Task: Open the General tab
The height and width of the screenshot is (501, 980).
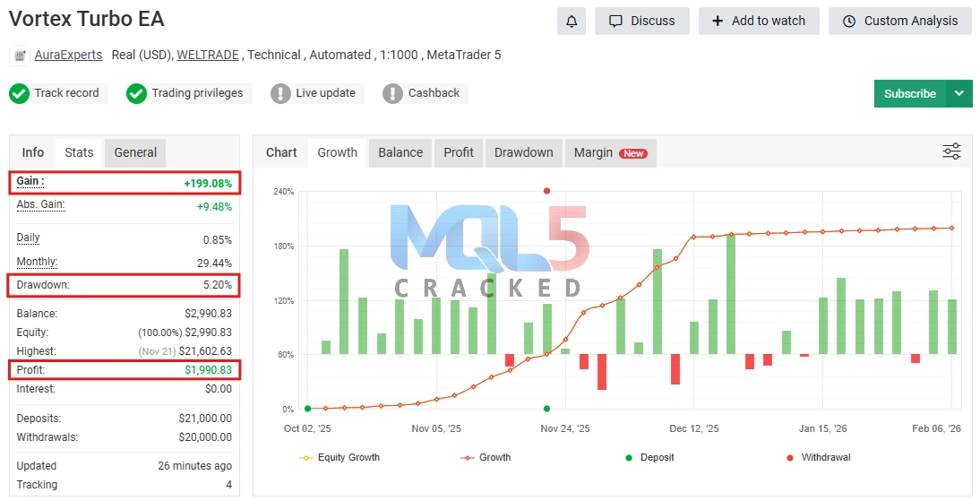Action: [x=135, y=152]
